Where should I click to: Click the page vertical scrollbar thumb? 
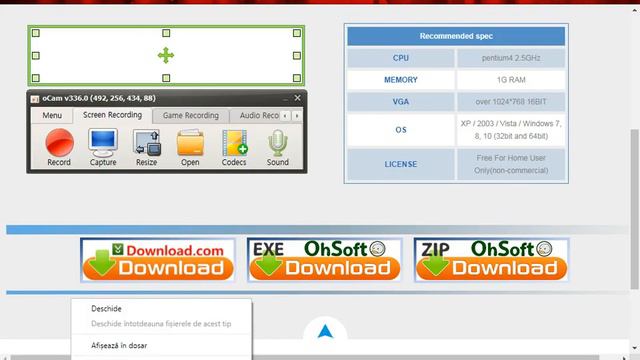click(635, 209)
